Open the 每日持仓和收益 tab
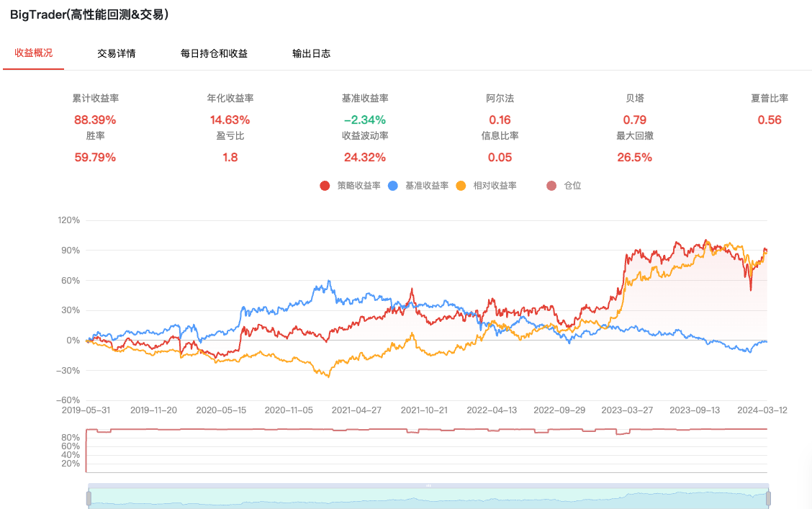The height and width of the screenshot is (509, 812). [214, 53]
